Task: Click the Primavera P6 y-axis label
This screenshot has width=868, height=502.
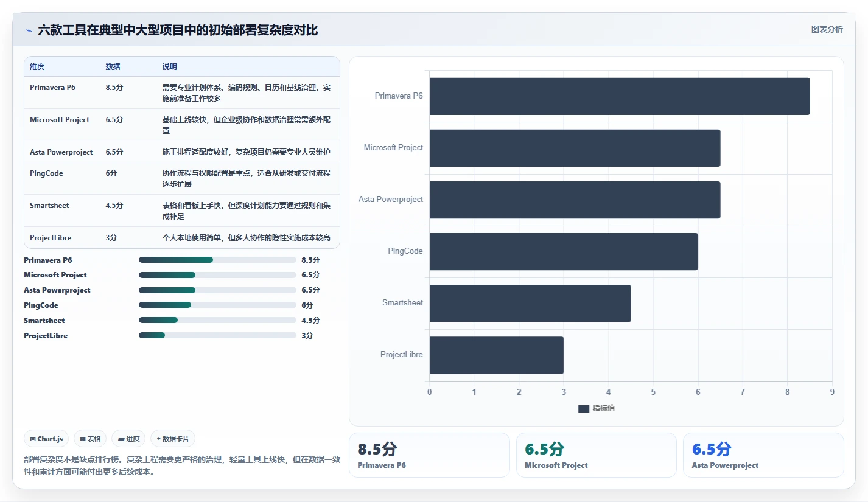Action: 399,96
